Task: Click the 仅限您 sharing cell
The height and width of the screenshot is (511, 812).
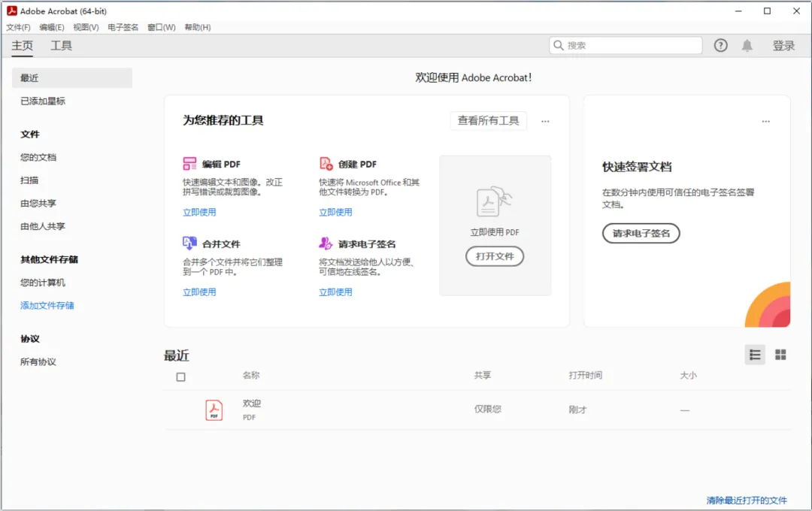Action: point(488,409)
